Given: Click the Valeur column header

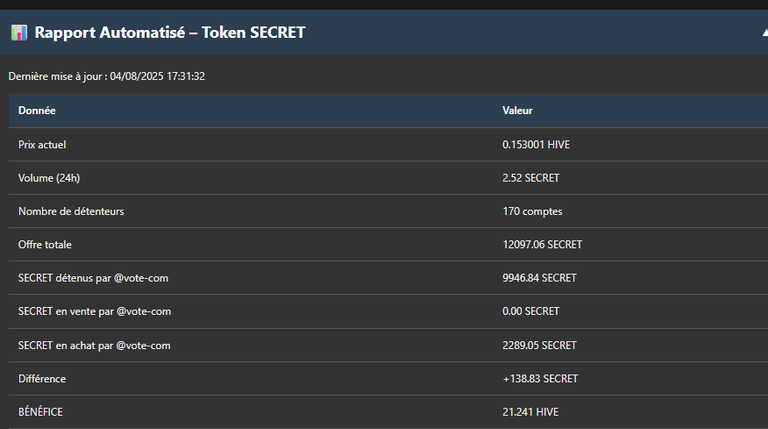Looking at the screenshot, I should (517, 111).
